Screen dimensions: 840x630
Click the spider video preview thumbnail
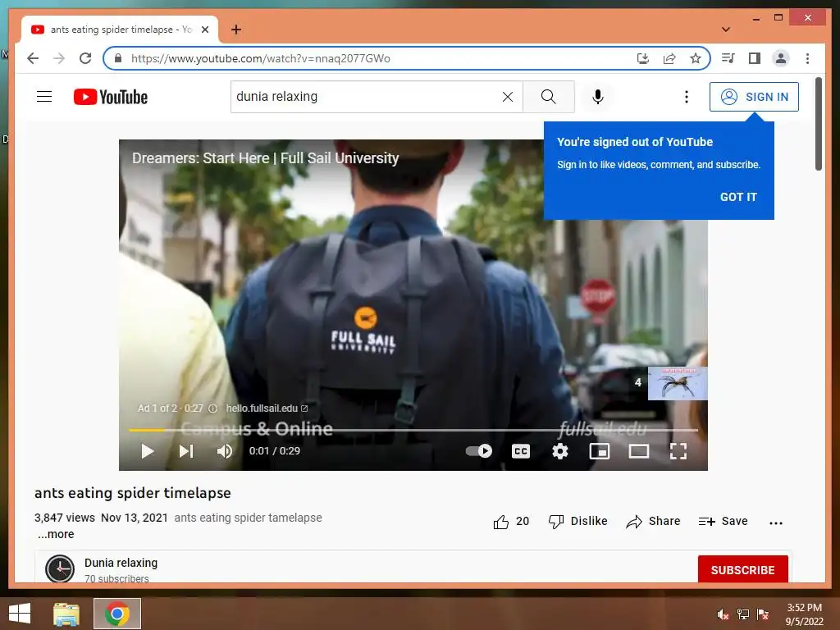click(677, 383)
